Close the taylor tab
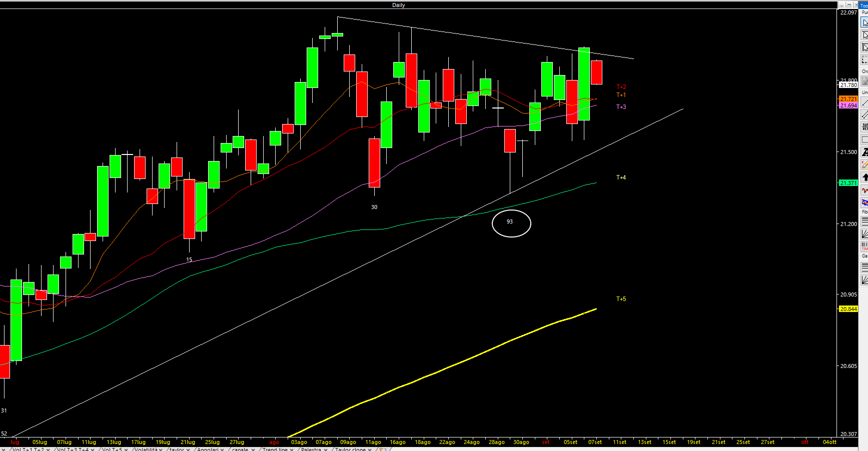The image size is (868, 451). pos(188,449)
